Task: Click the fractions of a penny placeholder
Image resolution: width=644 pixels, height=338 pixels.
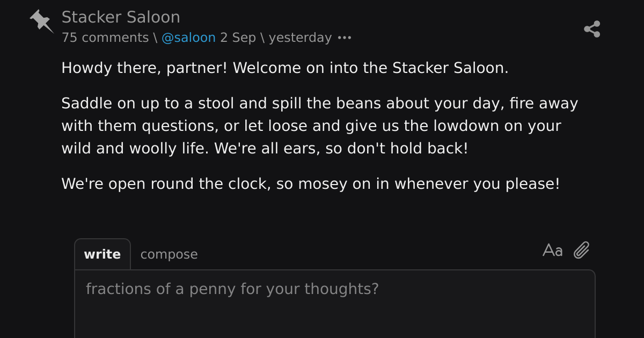Action: tap(232, 289)
